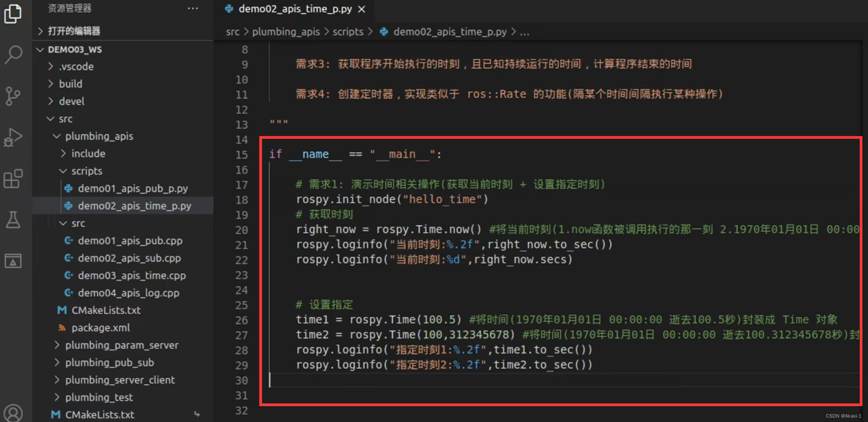Viewport: 868px width, 422px height.
Task: Open the Source Control view
Action: (14, 96)
